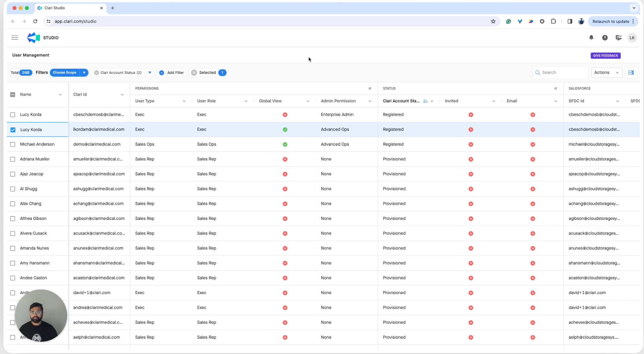Click the Grammarly extension icon

click(x=508, y=21)
